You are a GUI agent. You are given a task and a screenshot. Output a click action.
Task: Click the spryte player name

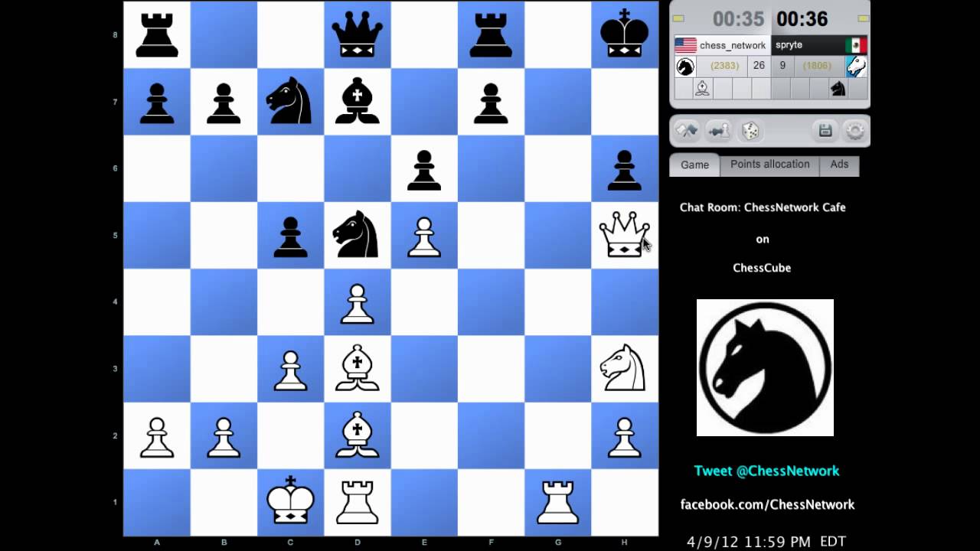click(x=789, y=45)
